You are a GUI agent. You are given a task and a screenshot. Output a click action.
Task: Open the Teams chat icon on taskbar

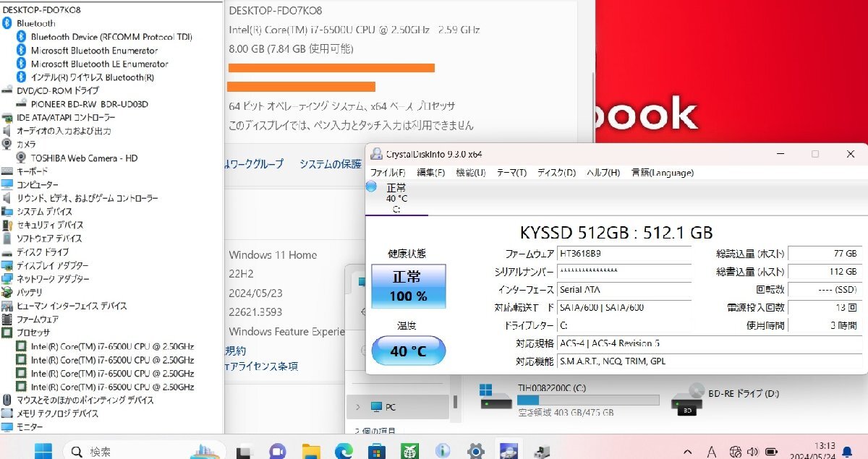(277, 452)
